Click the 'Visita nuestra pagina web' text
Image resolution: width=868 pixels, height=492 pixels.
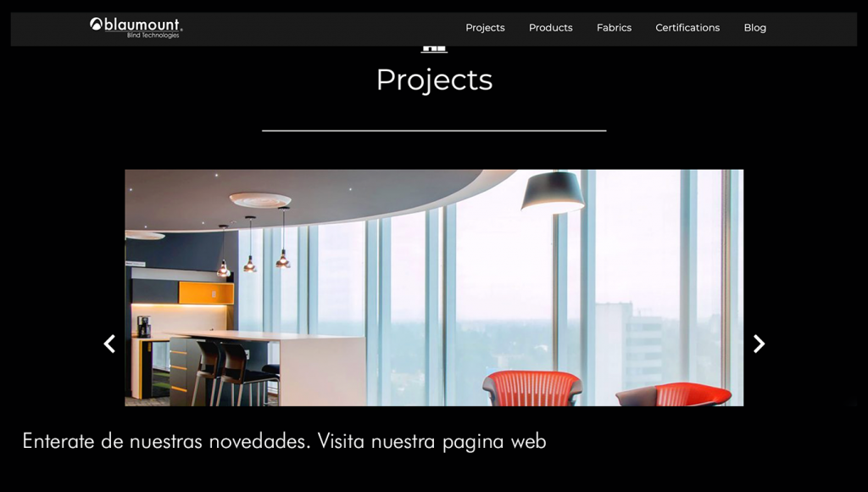tap(431, 442)
